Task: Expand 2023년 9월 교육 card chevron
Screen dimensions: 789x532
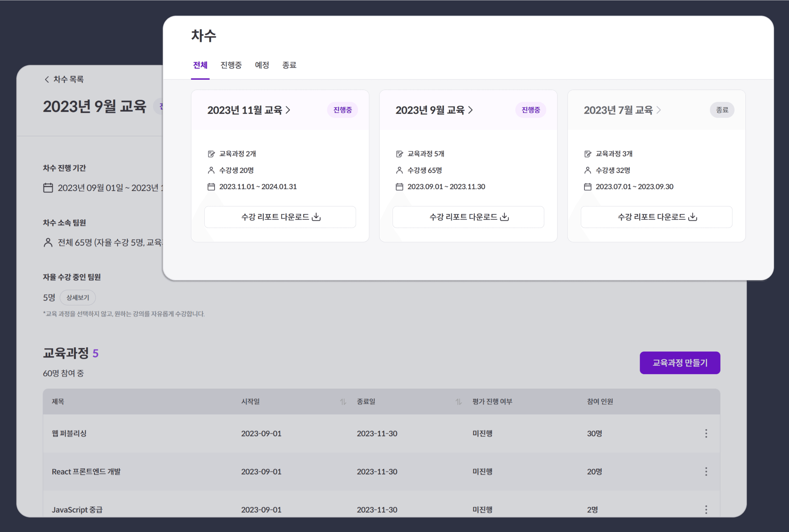Action: [470, 110]
